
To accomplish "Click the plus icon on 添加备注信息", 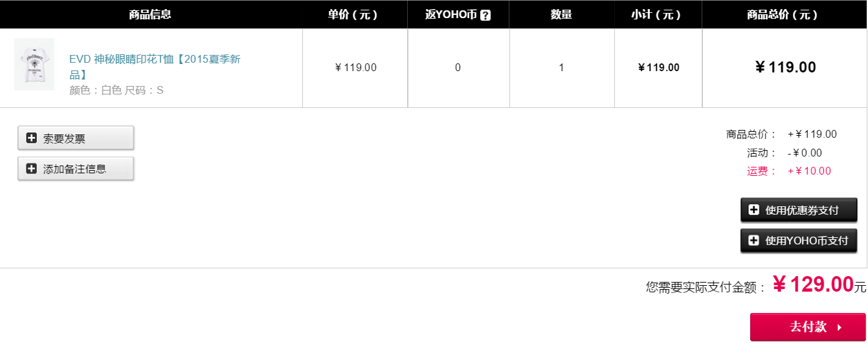I will 31,169.
